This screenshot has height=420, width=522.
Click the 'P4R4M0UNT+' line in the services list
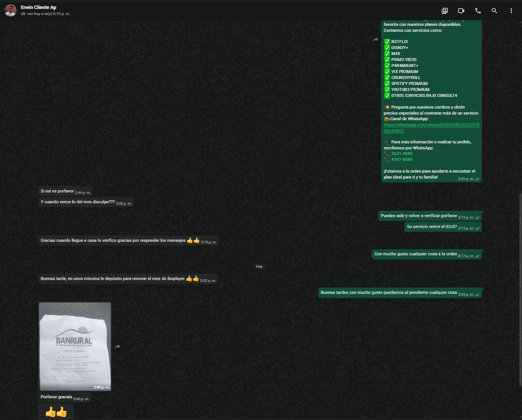[405, 66]
